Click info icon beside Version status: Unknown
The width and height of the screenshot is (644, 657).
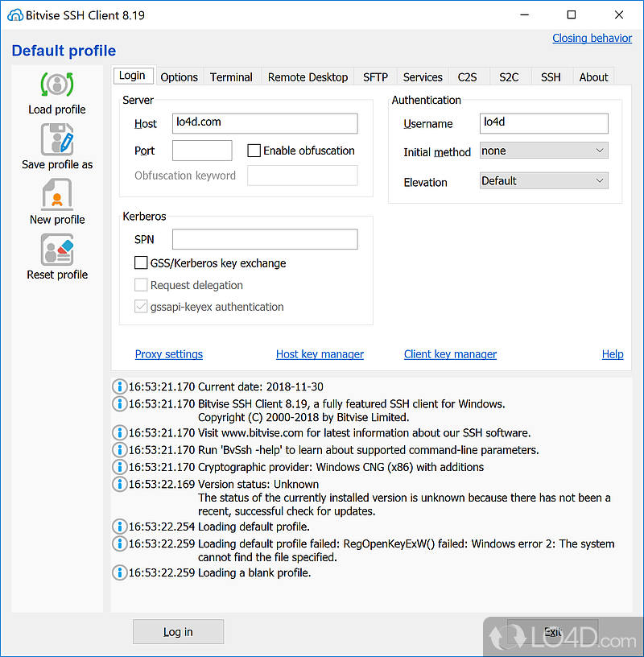pyautogui.click(x=120, y=484)
